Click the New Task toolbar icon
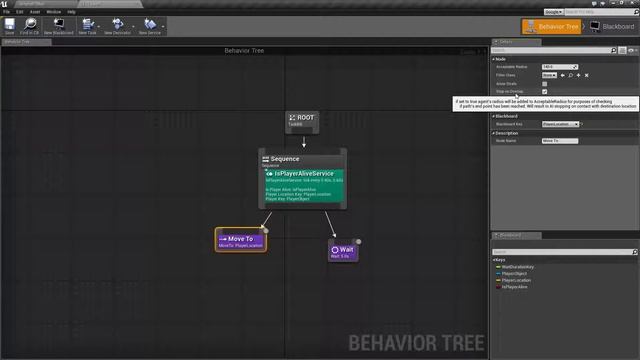 pyautogui.click(x=87, y=26)
